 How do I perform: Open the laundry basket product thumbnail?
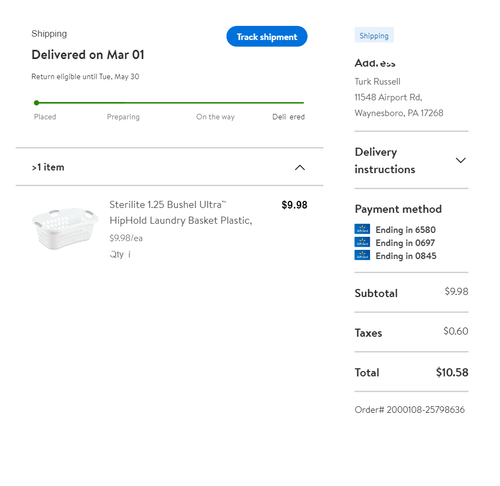pos(65,228)
